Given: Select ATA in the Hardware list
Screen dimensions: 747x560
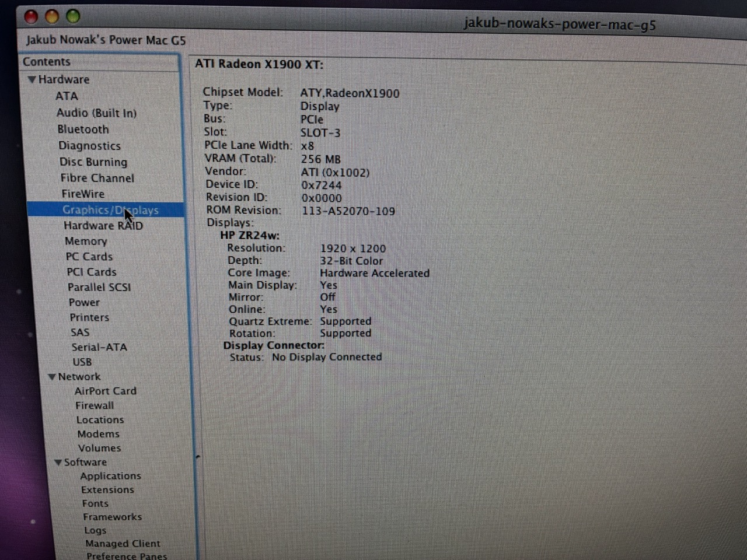Looking at the screenshot, I should (67, 96).
